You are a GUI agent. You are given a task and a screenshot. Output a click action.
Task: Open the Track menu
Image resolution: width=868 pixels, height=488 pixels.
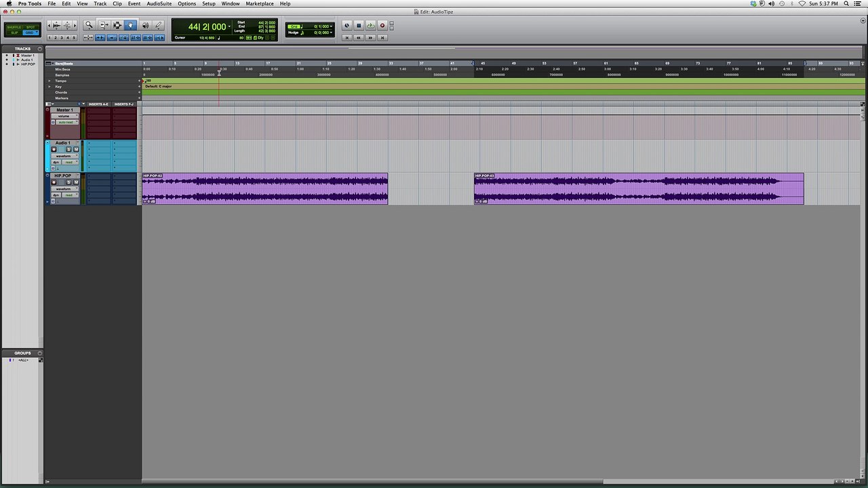pos(100,3)
